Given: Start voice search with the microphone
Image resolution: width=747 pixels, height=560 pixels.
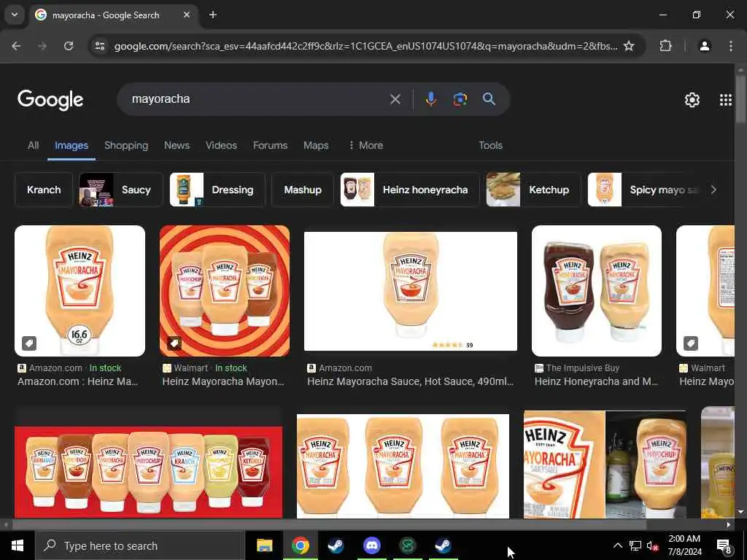Looking at the screenshot, I should click(430, 99).
